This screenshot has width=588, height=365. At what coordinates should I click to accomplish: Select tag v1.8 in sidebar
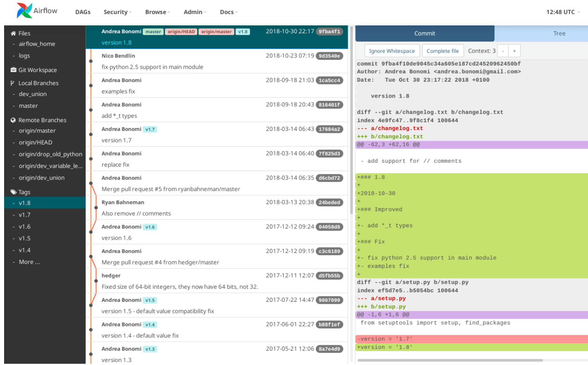(x=45, y=203)
